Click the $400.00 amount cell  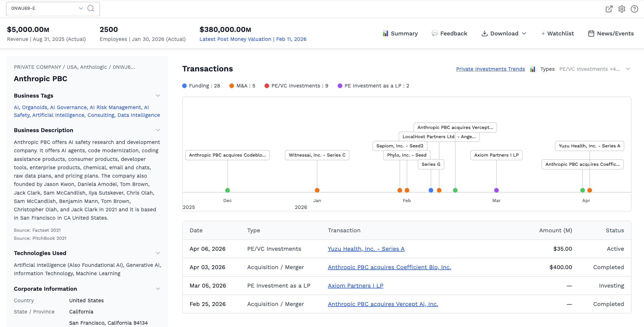pyautogui.click(x=561, y=267)
